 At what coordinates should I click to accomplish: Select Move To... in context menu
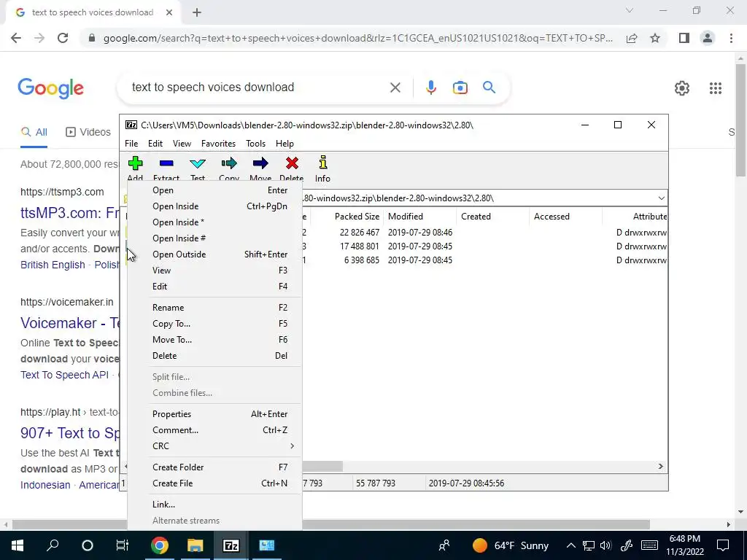click(x=215, y=340)
